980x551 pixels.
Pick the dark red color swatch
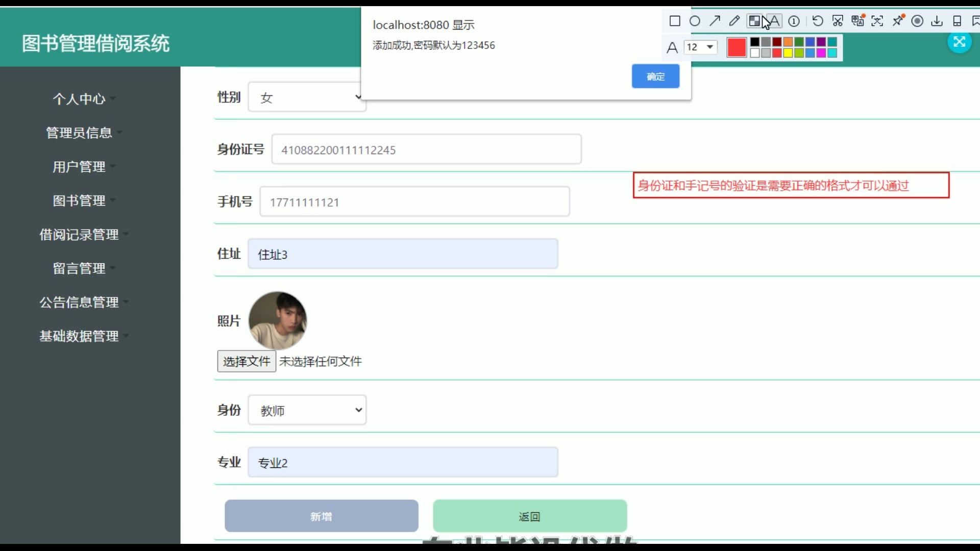[777, 42]
